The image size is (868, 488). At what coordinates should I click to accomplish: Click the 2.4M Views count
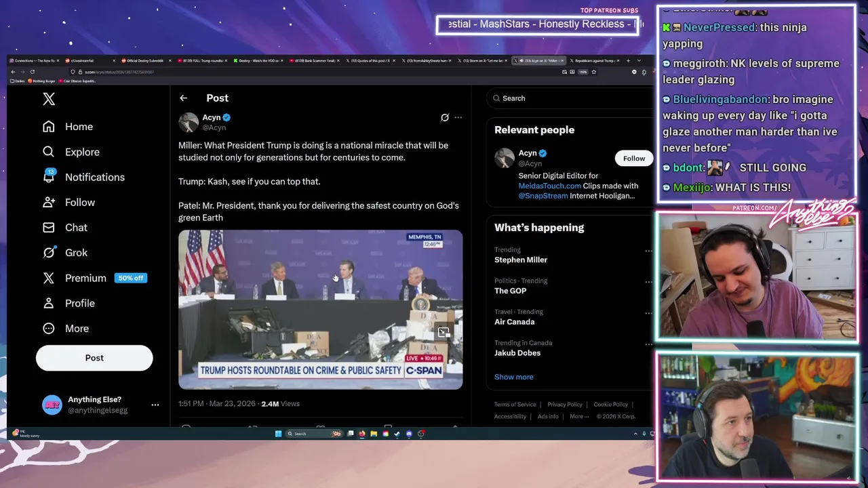(280, 404)
